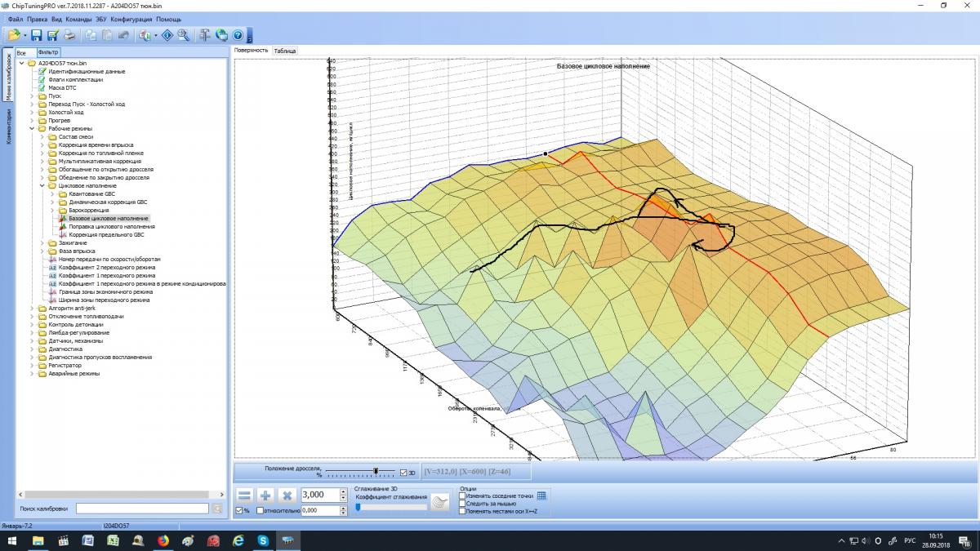
Task: Click the calibration search magnifier button
Action: pos(217,509)
